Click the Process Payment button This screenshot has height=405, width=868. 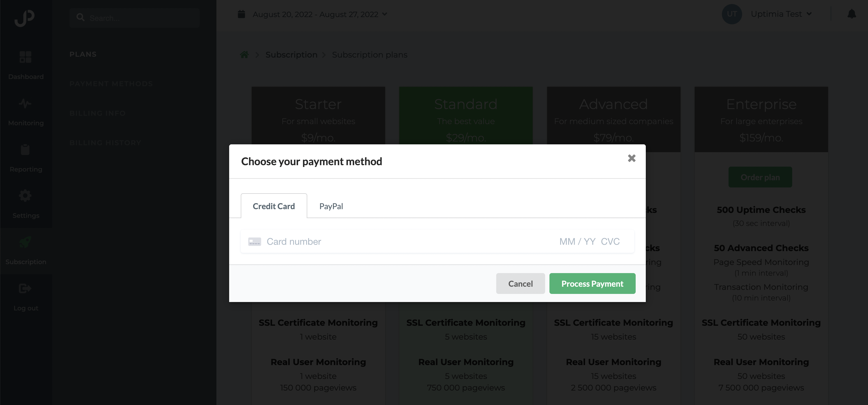pos(592,283)
